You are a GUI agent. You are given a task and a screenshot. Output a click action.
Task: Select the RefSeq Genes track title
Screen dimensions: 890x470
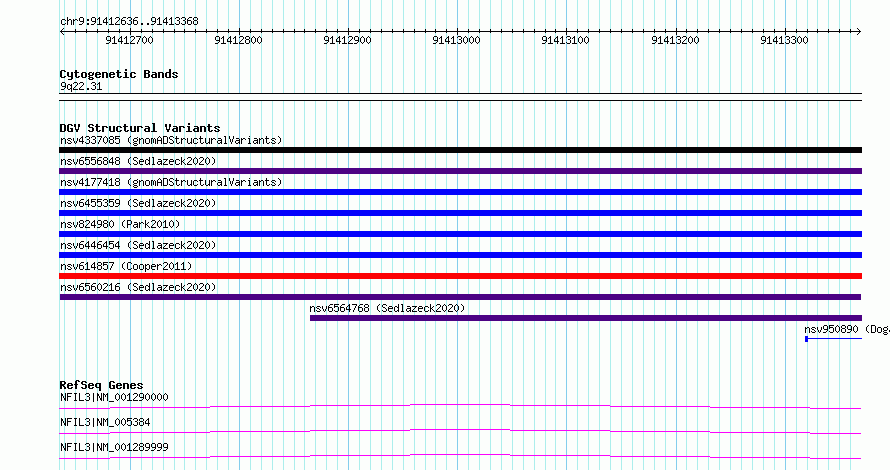pos(101,385)
